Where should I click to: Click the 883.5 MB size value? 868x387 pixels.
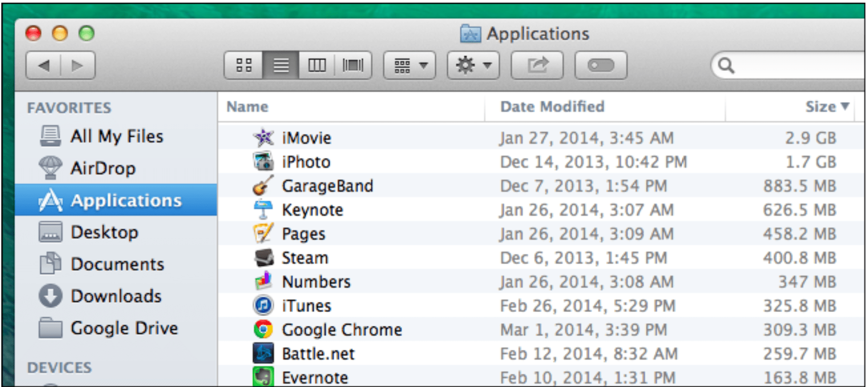pyautogui.click(x=800, y=186)
